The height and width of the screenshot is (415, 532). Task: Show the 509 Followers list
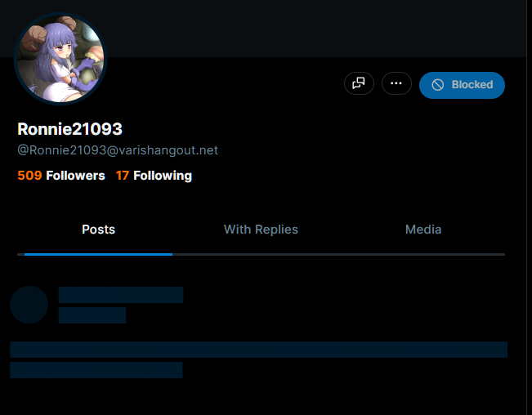pyautogui.click(x=61, y=176)
